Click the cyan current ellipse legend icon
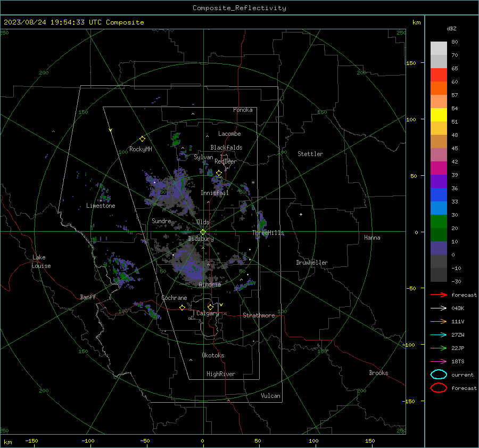The image size is (479, 448). click(439, 374)
